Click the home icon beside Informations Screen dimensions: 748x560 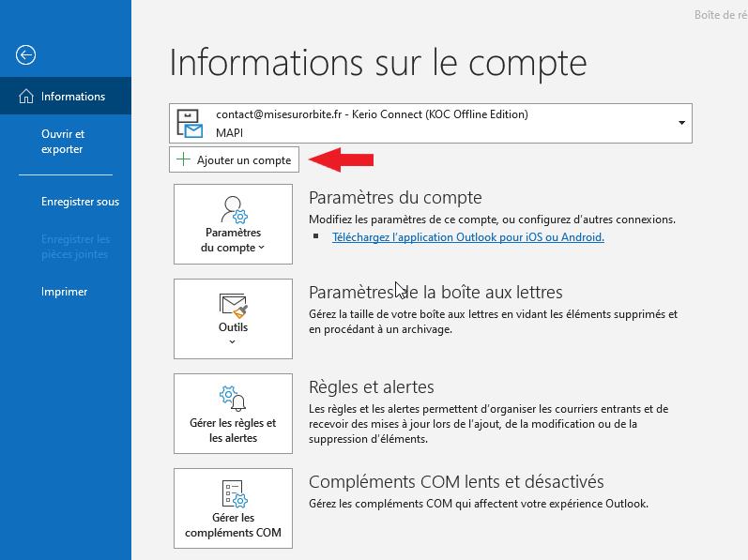coord(25,97)
